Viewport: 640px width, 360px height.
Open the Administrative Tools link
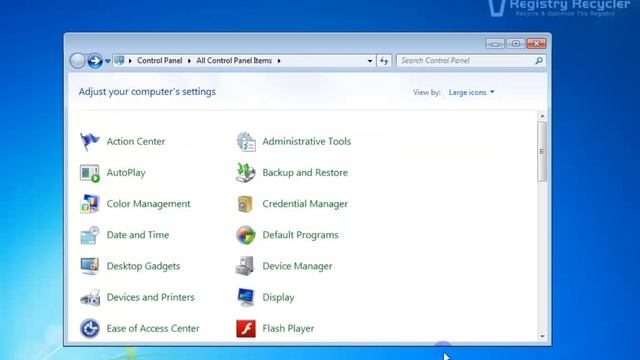(307, 142)
